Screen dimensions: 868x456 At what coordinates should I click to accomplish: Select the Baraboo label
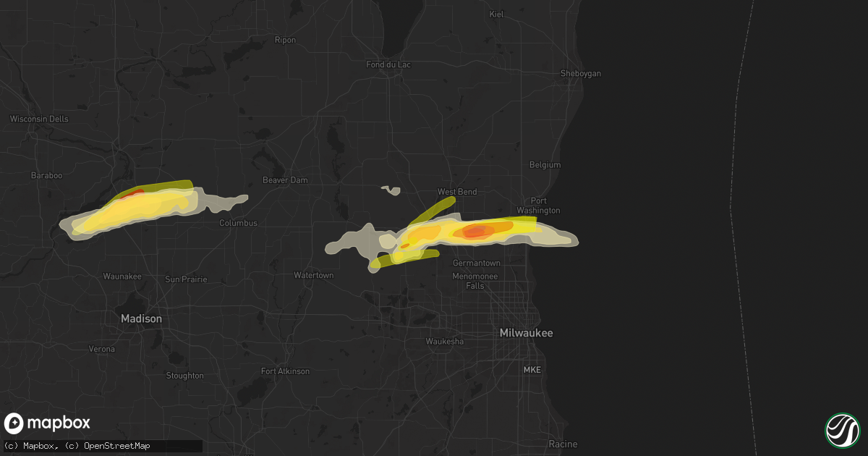pyautogui.click(x=47, y=176)
